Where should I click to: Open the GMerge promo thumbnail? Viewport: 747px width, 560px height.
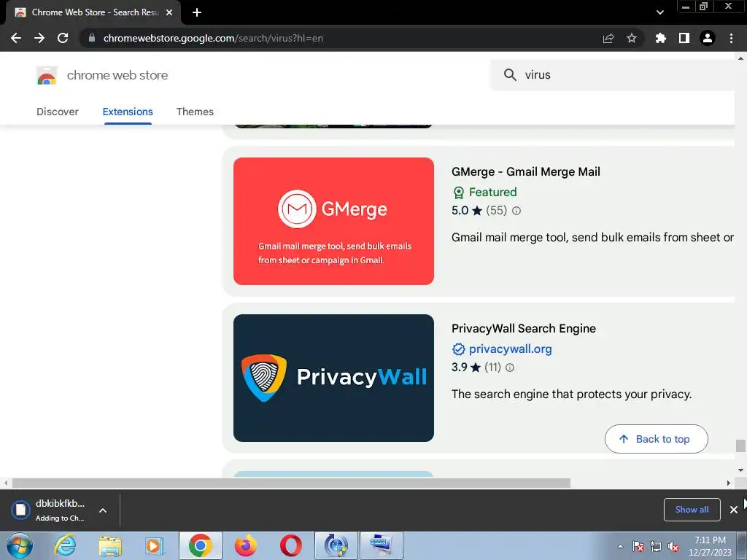(333, 222)
